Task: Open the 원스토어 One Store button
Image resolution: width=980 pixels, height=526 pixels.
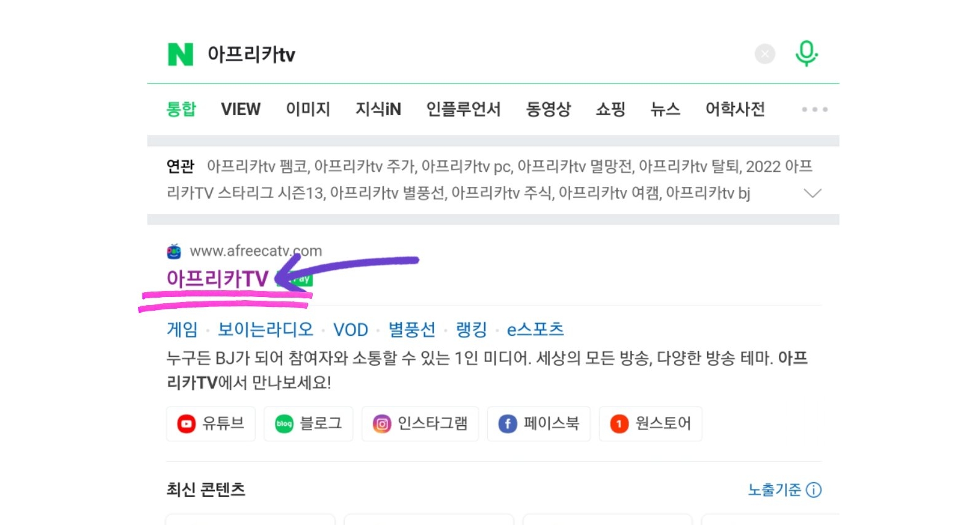Action: (x=651, y=424)
